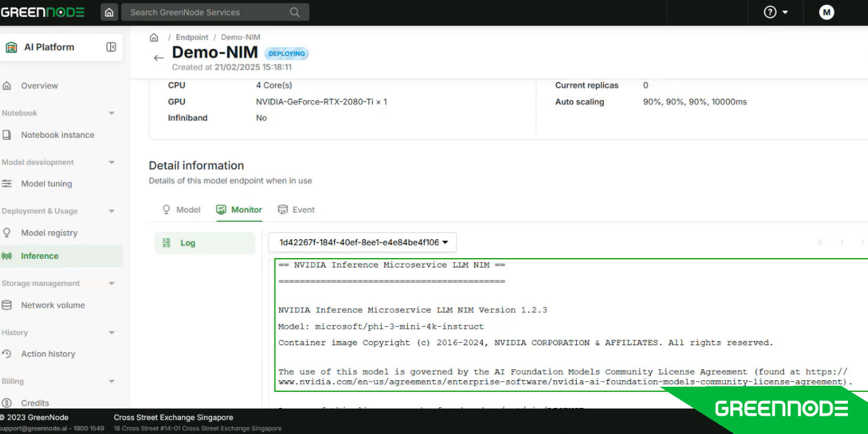Click the Credits dollar icon
This screenshot has width=868, height=434.
7,403
